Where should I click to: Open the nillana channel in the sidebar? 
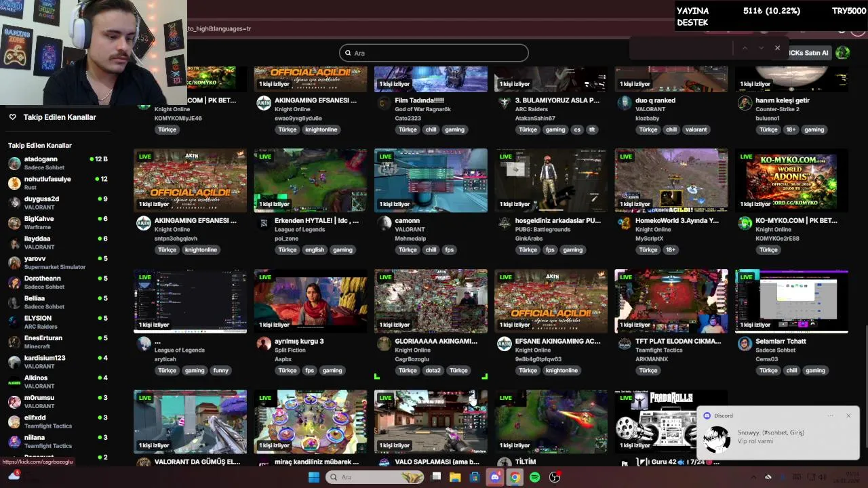pos(58,441)
